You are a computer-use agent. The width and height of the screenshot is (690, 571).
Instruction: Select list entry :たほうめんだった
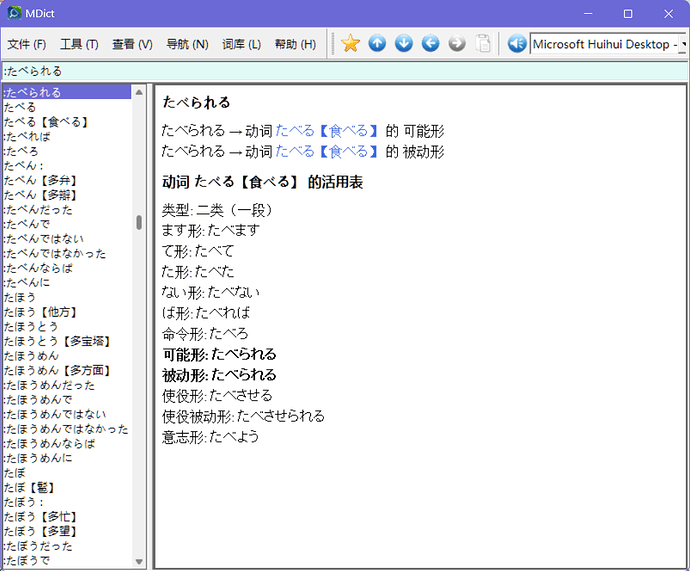point(66,385)
